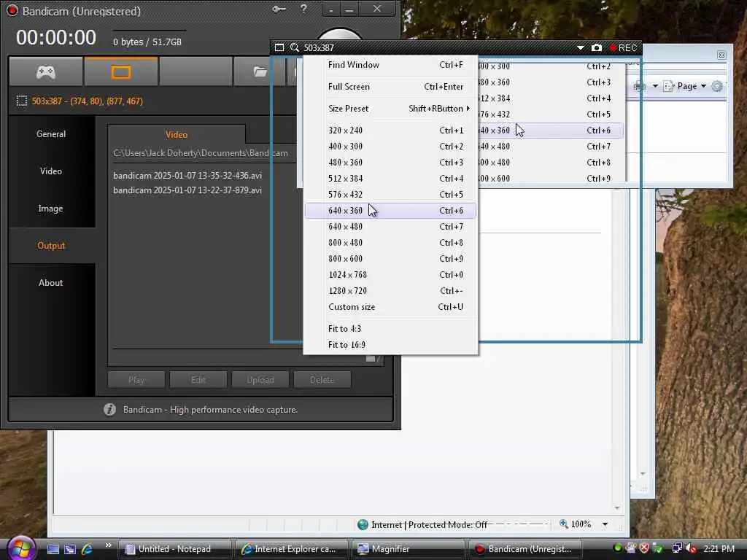Select 800 x 600 size in menu
747x560 pixels.
coord(390,259)
